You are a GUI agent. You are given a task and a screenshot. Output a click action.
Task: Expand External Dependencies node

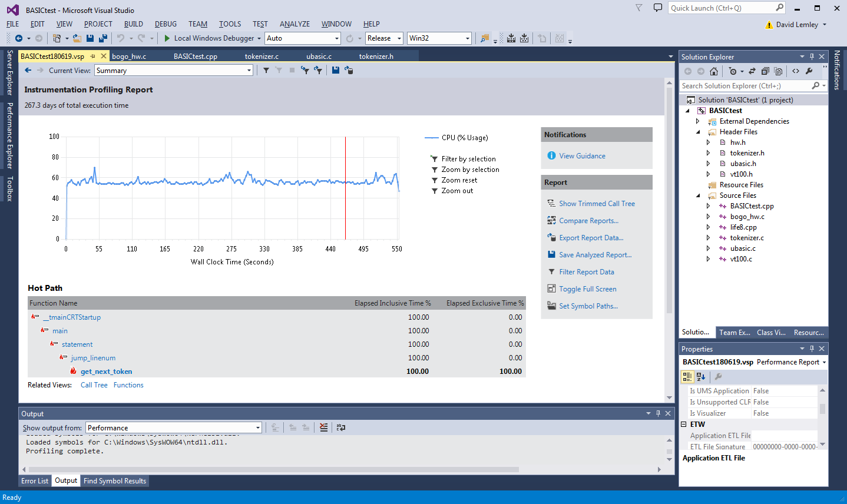[x=698, y=121]
